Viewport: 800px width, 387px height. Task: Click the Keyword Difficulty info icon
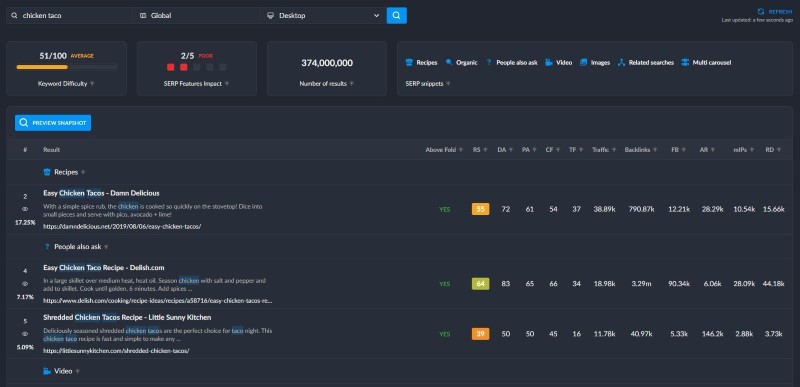coord(92,84)
